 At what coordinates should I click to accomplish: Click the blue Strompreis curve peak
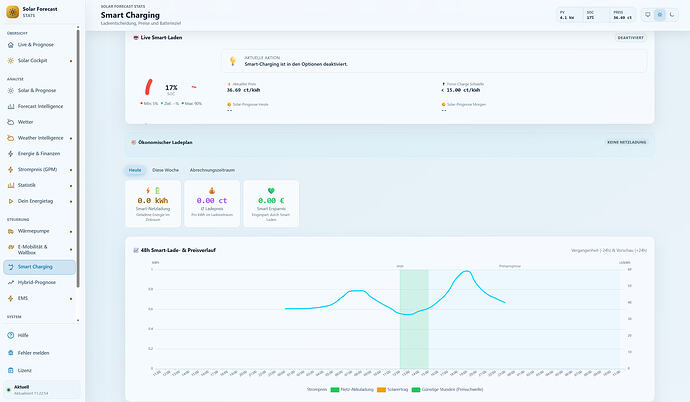tap(466, 271)
